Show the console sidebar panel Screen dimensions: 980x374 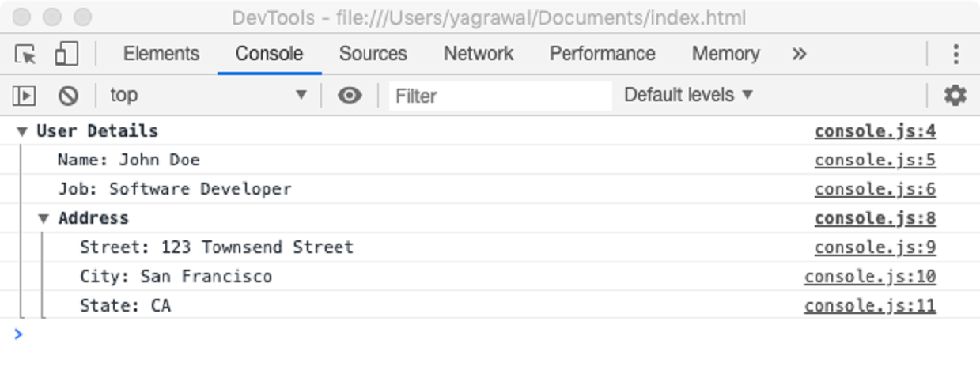coord(25,96)
